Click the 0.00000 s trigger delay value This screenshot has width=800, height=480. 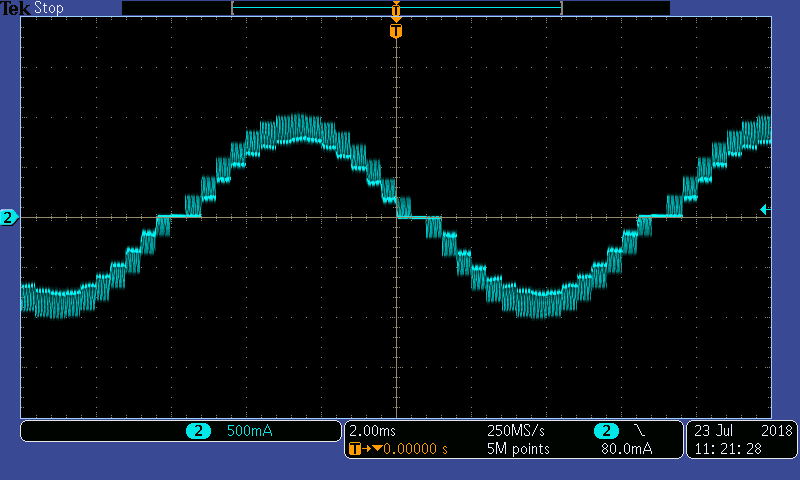point(410,449)
